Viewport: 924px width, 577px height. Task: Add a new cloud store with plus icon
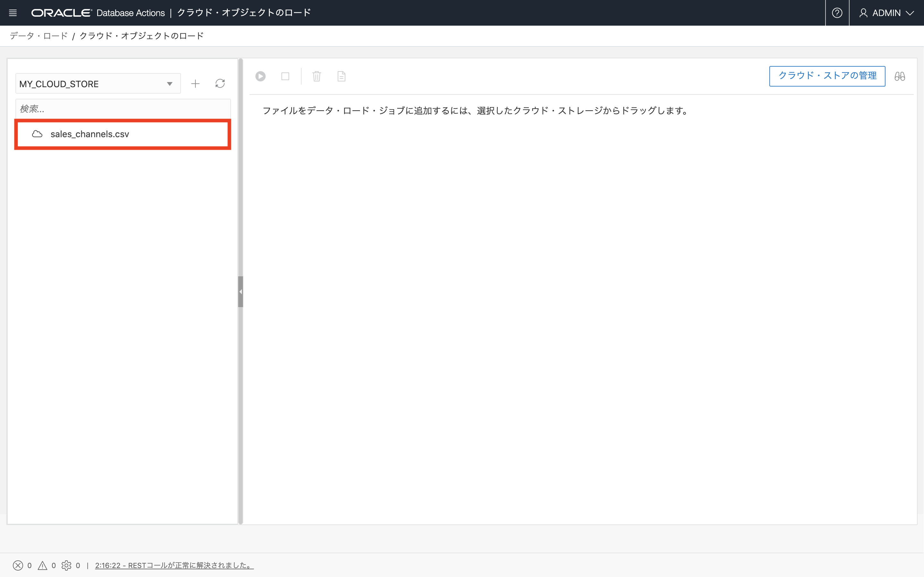195,84
